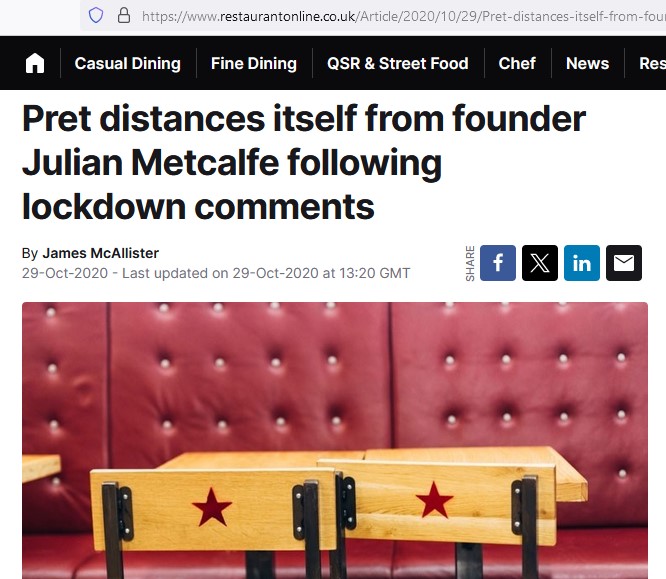Viewport: 666px width, 579px height.
Task: Open author James McAllister's page
Action: [x=101, y=253]
